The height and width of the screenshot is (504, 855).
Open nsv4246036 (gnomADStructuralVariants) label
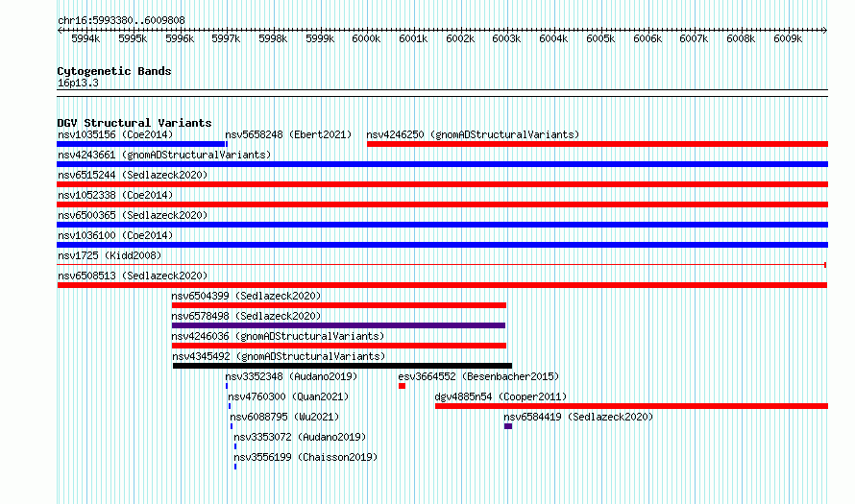tap(278, 336)
